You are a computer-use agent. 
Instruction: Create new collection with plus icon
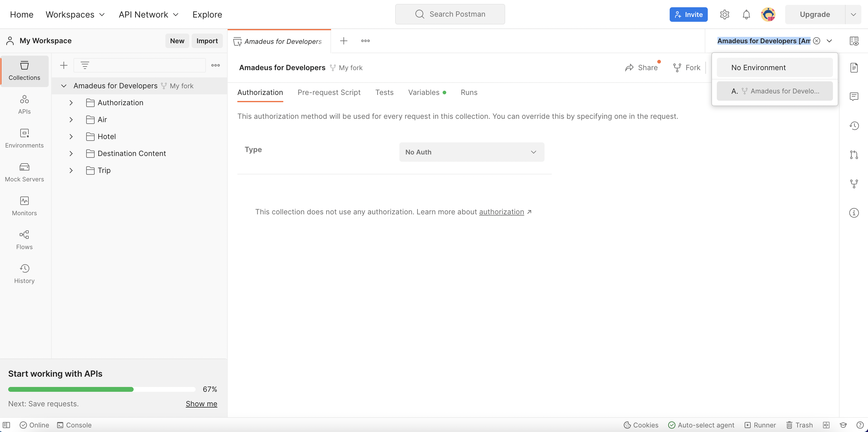tap(64, 65)
